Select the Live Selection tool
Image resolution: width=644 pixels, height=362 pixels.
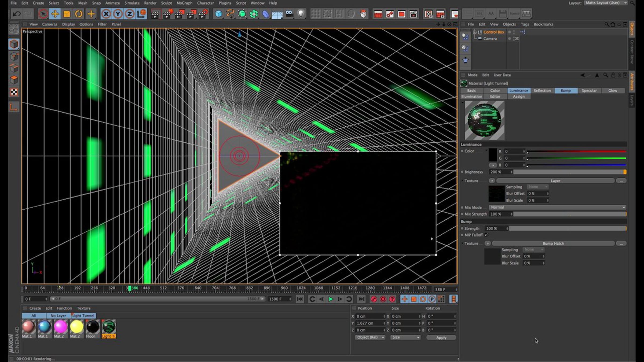(43, 14)
